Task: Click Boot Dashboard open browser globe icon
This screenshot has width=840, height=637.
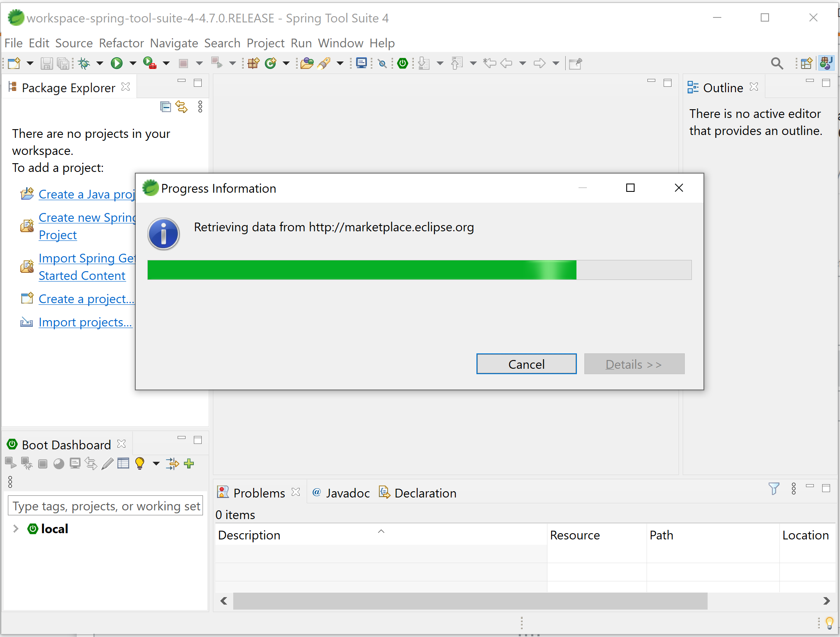Action: pos(59,463)
